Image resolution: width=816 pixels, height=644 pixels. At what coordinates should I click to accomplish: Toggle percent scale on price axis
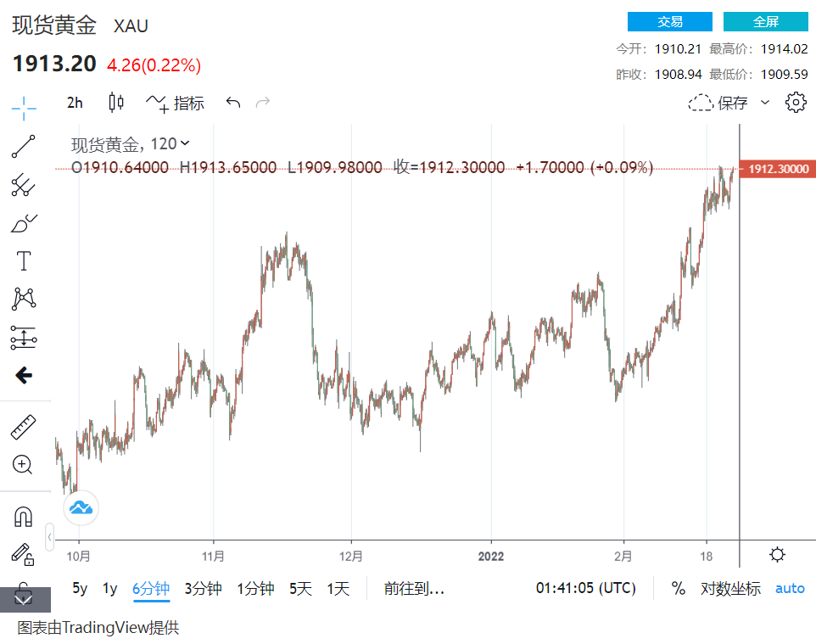tap(678, 588)
